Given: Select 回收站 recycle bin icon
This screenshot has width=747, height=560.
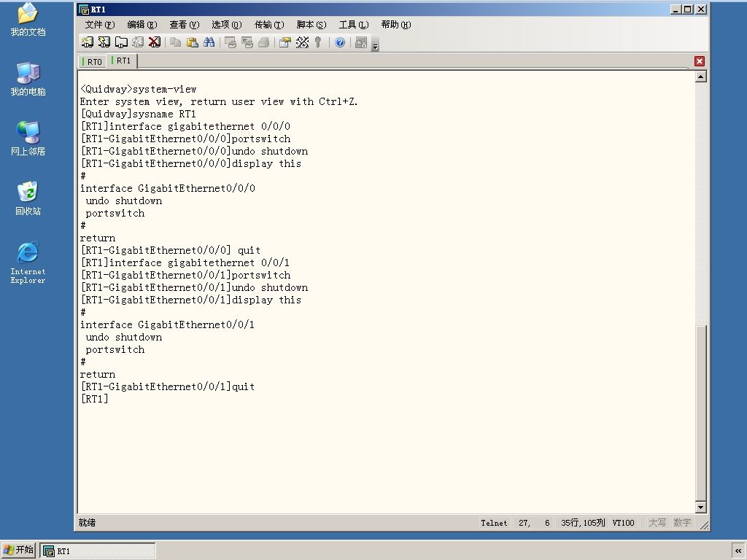Looking at the screenshot, I should (x=28, y=198).
